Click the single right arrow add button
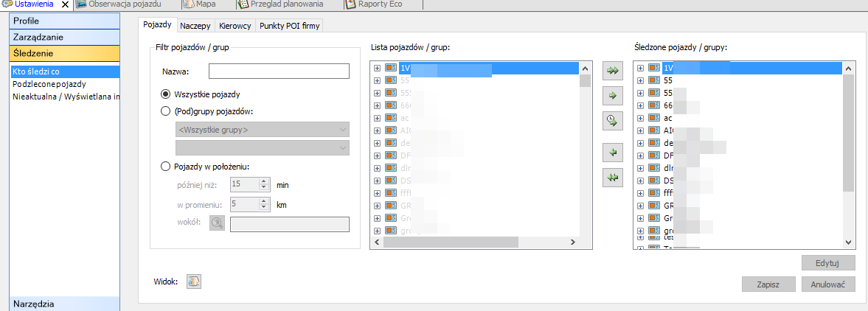Image resolution: width=868 pixels, height=311 pixels. [612, 95]
